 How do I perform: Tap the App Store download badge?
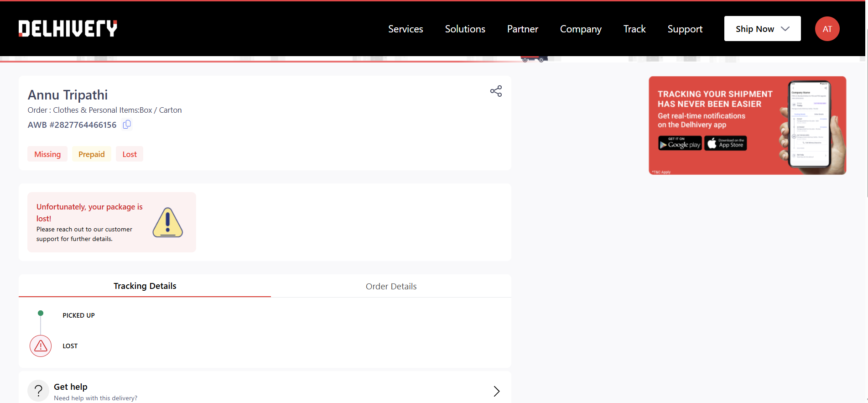[x=725, y=143]
